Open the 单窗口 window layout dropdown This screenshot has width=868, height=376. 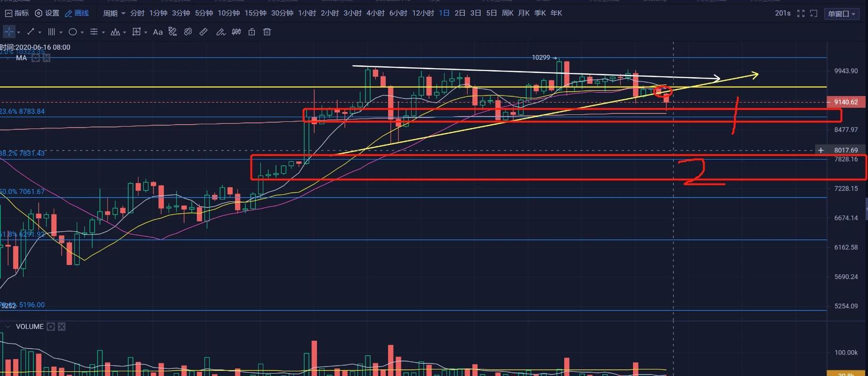[842, 14]
